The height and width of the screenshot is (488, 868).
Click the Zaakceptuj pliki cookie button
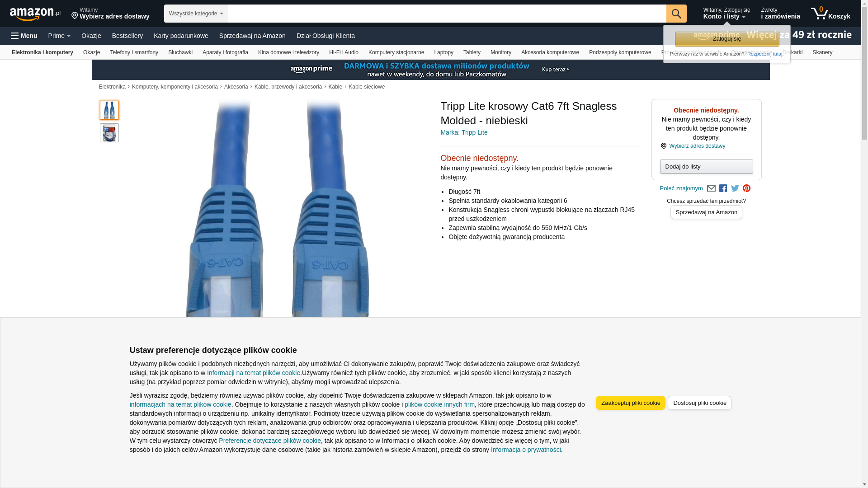click(x=631, y=403)
